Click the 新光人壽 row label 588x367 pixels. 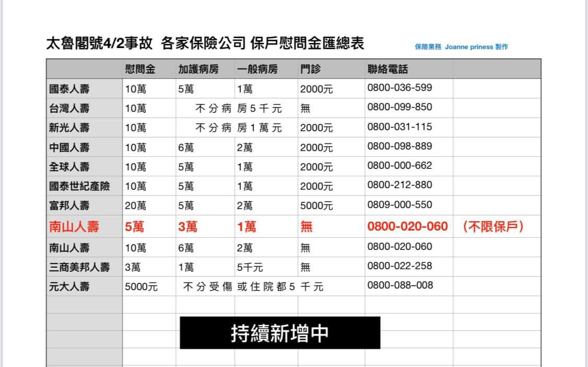coord(70,128)
